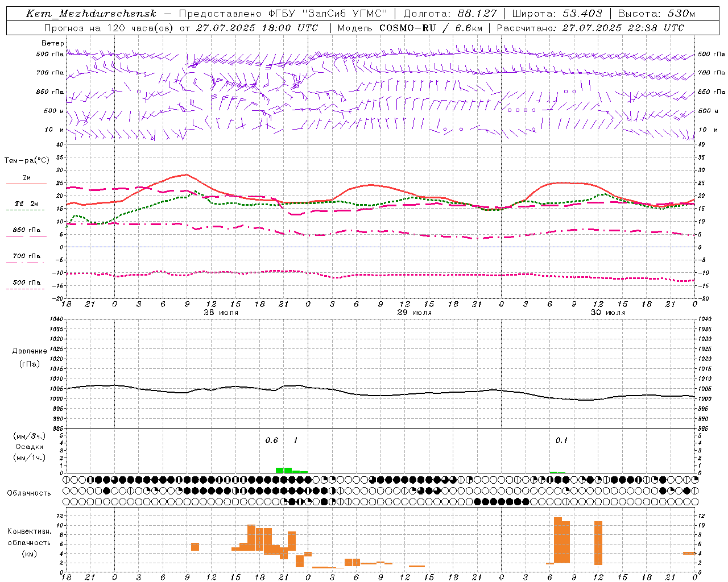
Task: Click the Ветер wind panel label
Action: pyautogui.click(x=53, y=43)
